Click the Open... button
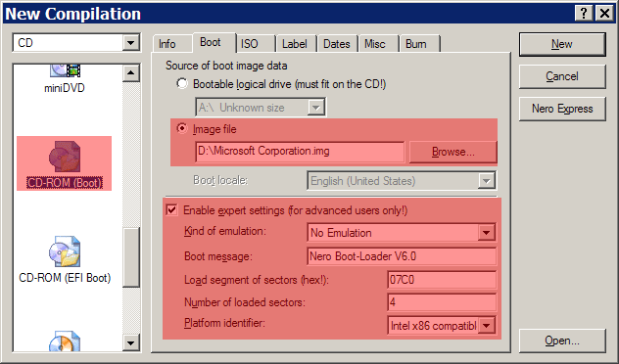Image resolution: width=619 pixels, height=364 pixels. point(562,341)
